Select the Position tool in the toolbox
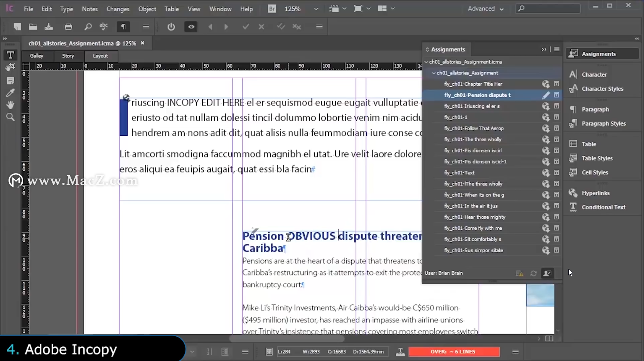Image resolution: width=644 pixels, height=361 pixels. pos(10,67)
